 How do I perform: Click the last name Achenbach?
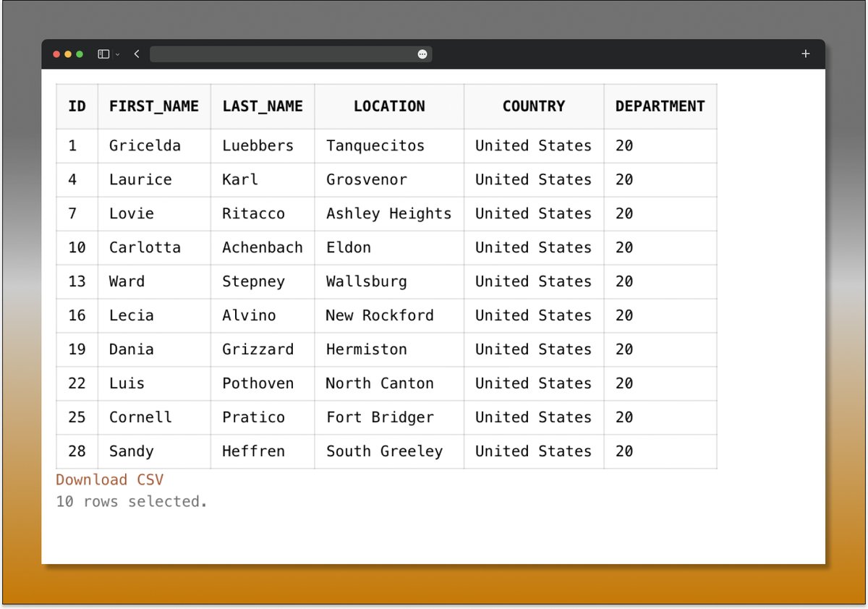(263, 247)
